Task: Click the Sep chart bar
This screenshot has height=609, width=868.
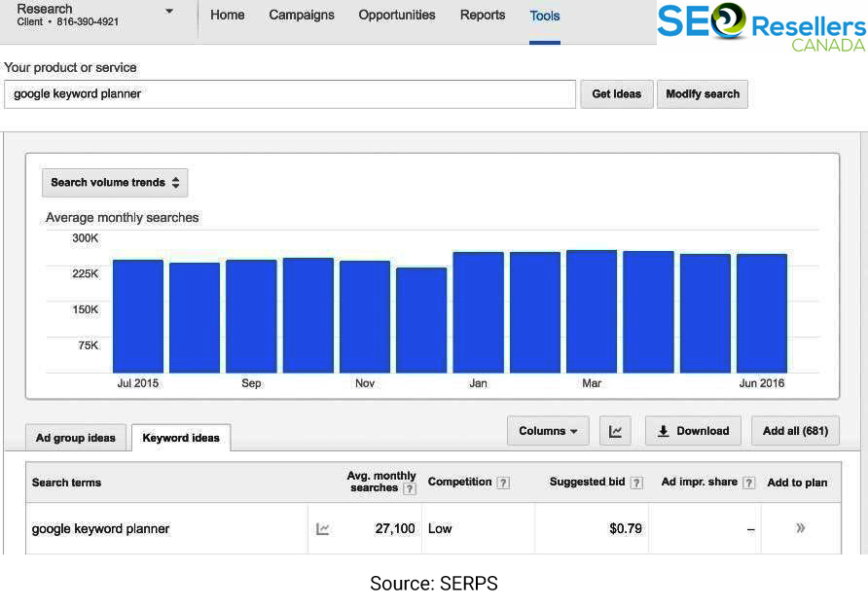Action: (251, 316)
